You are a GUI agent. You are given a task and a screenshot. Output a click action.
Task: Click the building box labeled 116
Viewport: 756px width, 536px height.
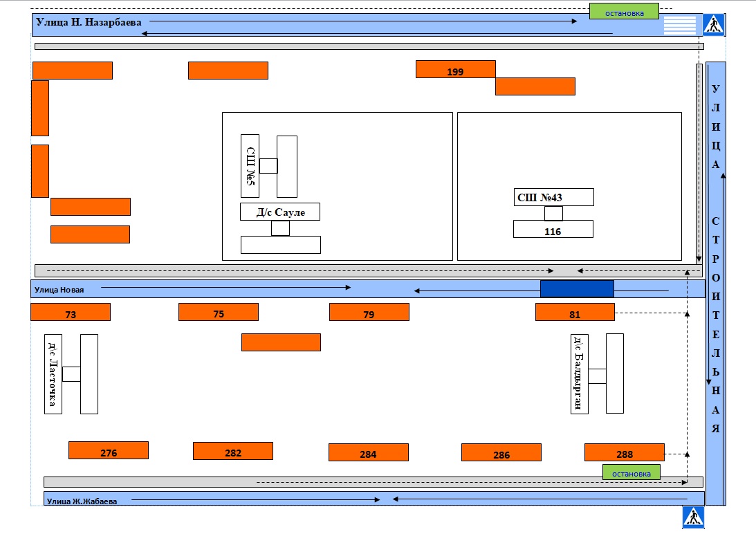[553, 229]
